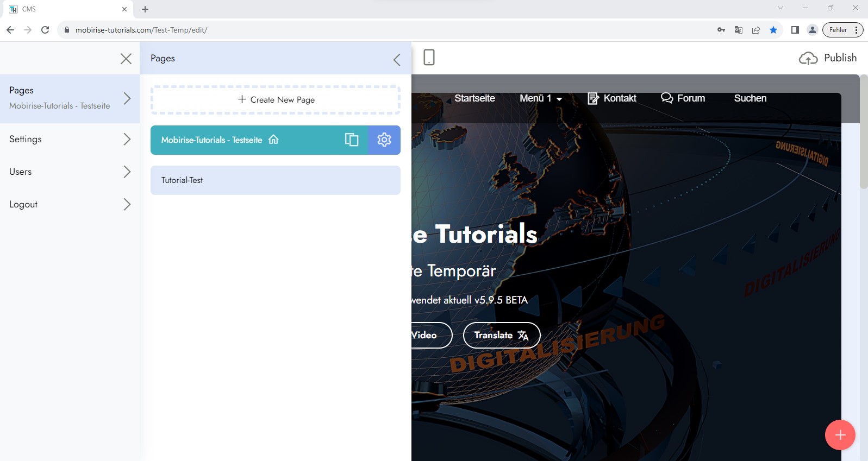Image resolution: width=868 pixels, height=461 pixels.
Task: Create a new page
Action: (x=276, y=100)
